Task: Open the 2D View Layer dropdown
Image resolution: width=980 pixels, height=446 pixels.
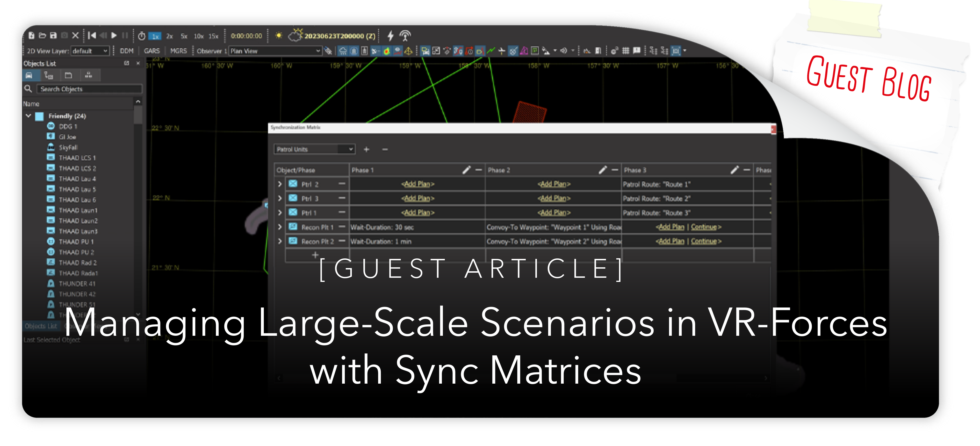Action: point(91,51)
